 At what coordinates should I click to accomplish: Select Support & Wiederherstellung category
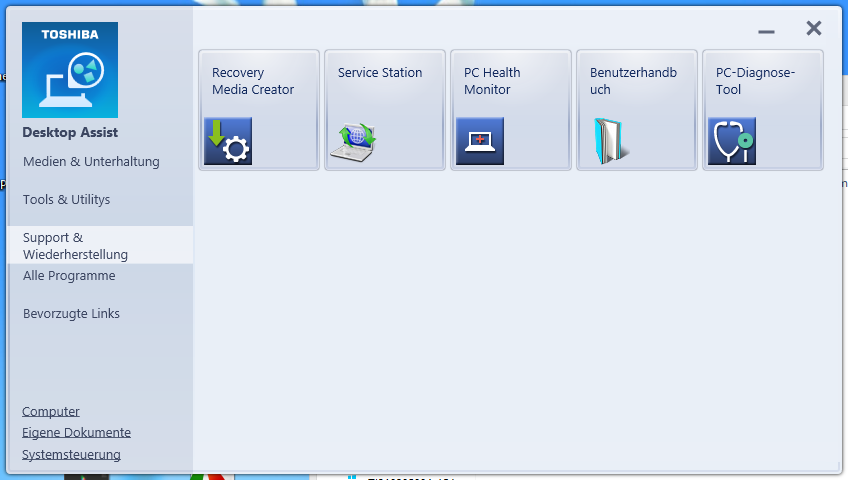click(101, 245)
